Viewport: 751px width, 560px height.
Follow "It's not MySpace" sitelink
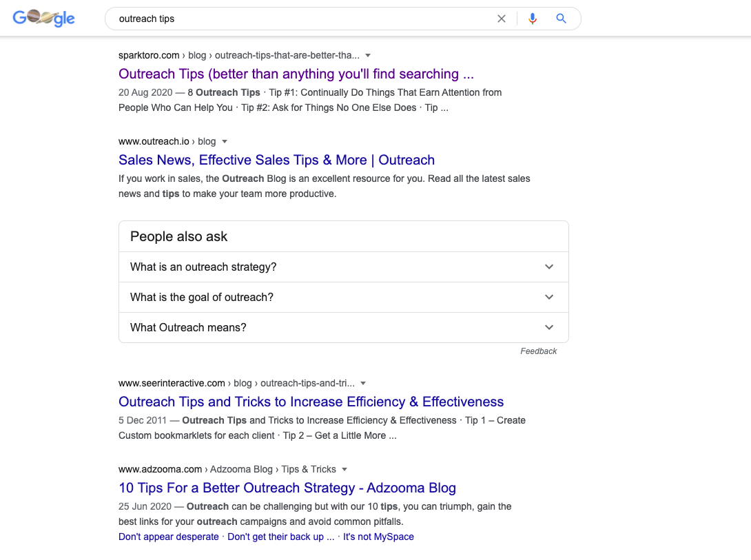click(378, 537)
